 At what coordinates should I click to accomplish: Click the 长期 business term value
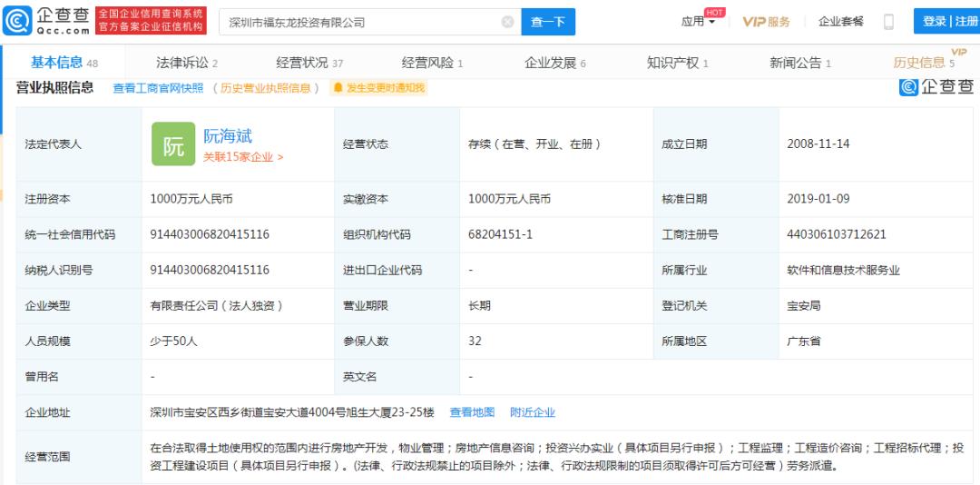479,306
